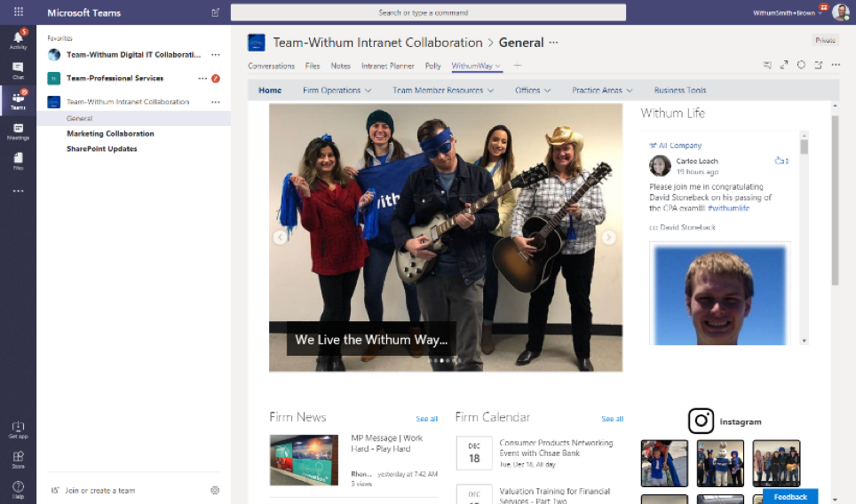Open manage teams gear icon
Screen dimensions: 856x504
pos(215,491)
